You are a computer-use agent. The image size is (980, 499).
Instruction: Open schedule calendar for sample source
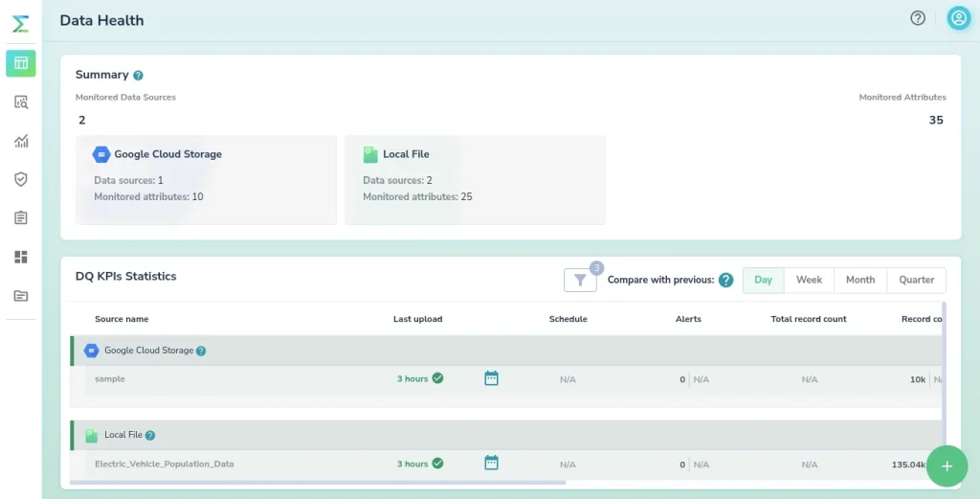(491, 378)
